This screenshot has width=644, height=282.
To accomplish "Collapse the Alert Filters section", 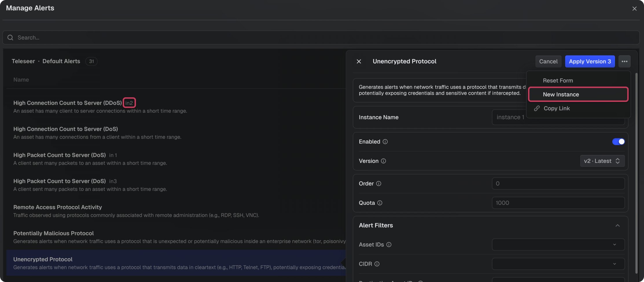I will coord(618,226).
